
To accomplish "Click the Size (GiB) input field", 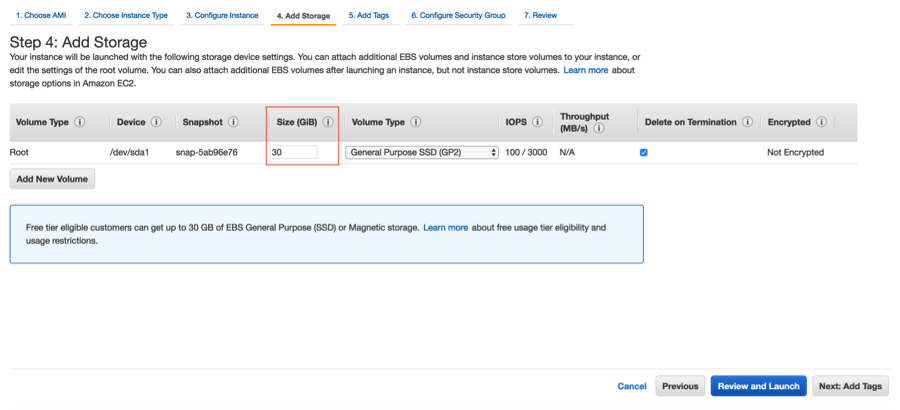I will pos(293,152).
